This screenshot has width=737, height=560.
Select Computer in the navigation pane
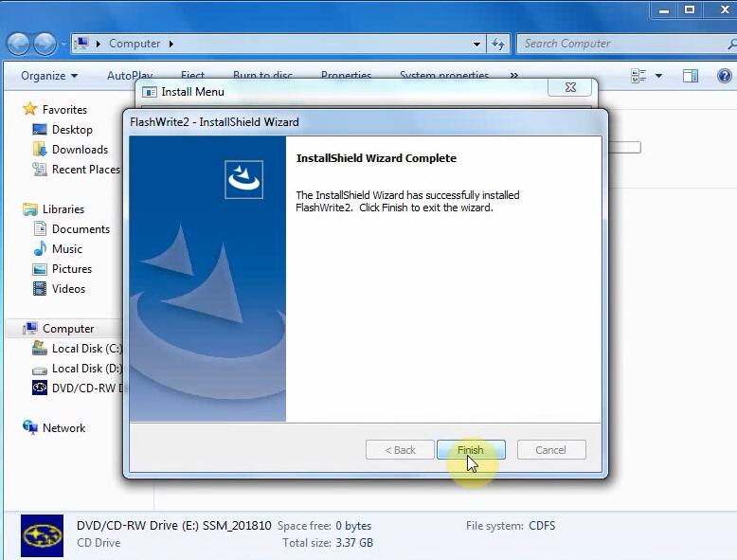[x=68, y=329]
